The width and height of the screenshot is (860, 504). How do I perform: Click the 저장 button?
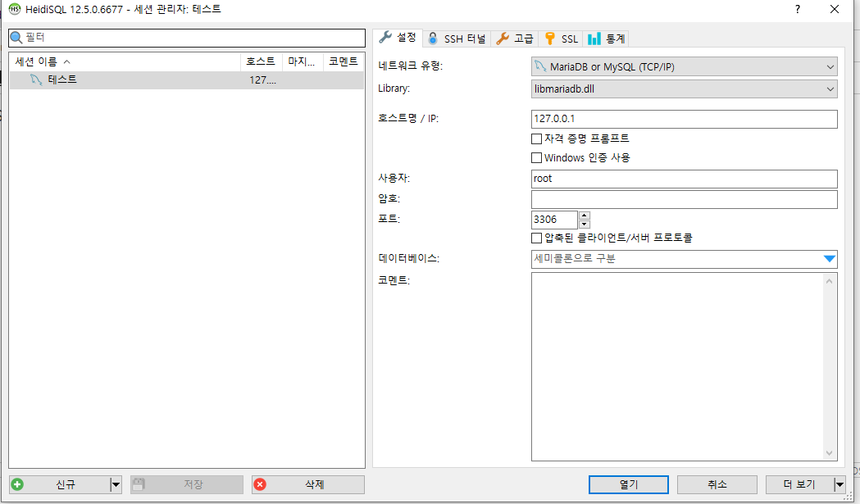(187, 485)
